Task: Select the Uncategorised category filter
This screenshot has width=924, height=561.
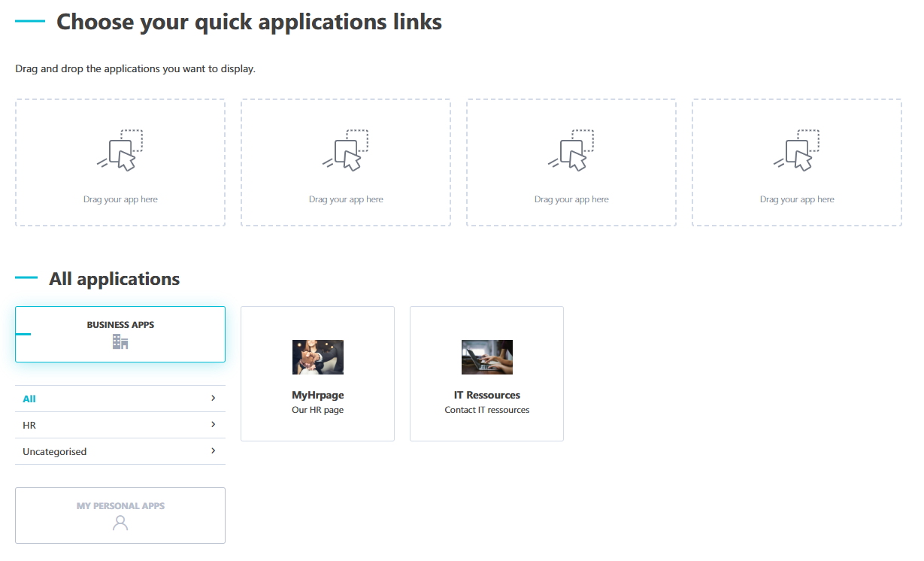Action: point(120,451)
